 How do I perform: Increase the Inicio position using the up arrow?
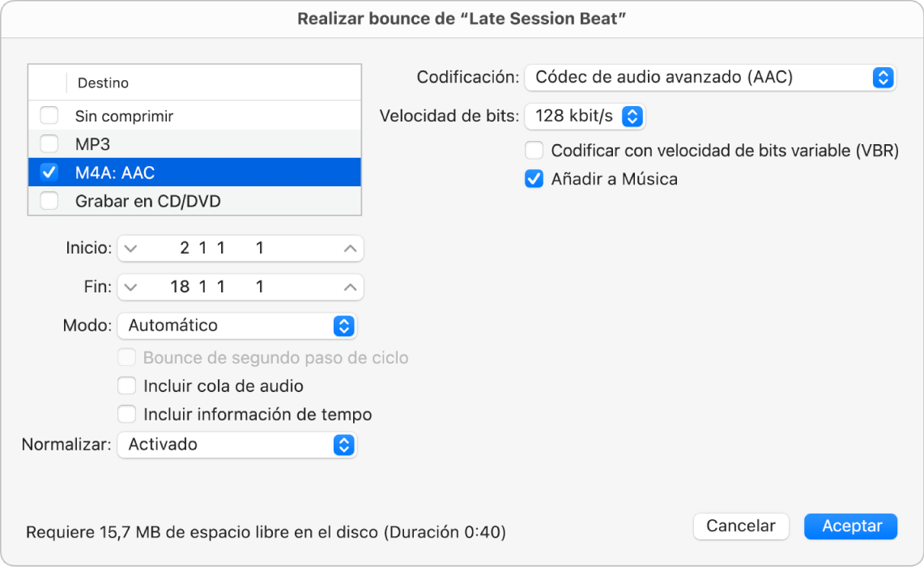click(x=348, y=248)
